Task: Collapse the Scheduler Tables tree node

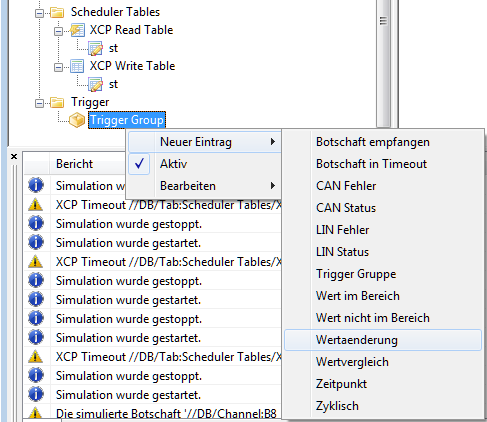Action: (x=39, y=13)
